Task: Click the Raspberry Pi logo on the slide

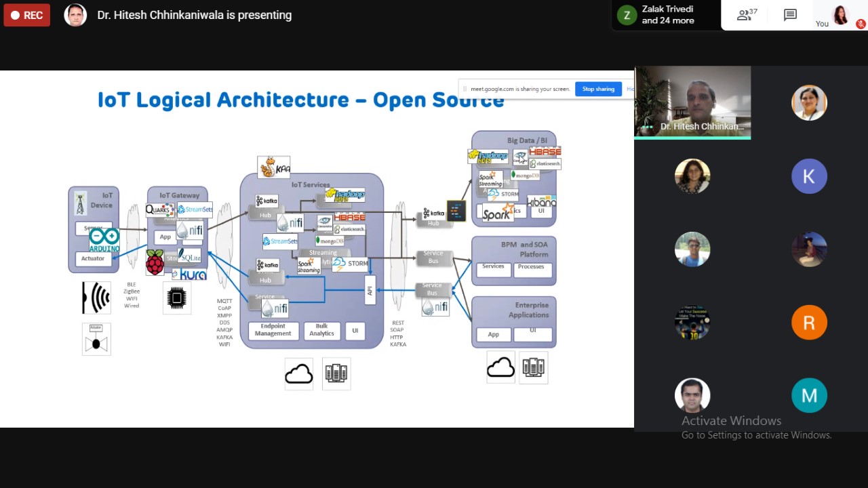Action: point(155,262)
